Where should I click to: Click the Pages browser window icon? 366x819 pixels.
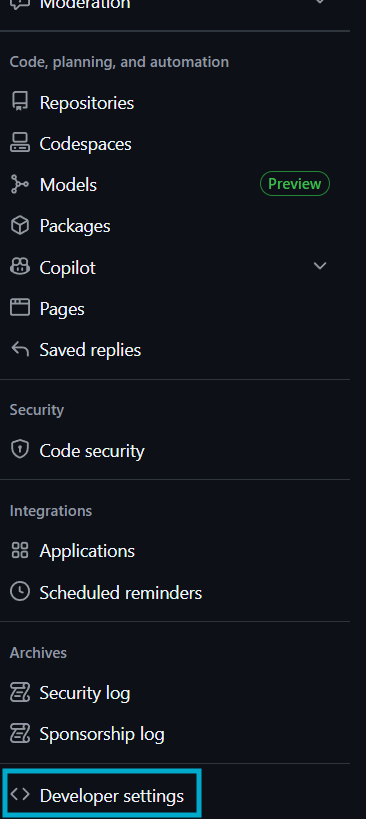pos(20,308)
